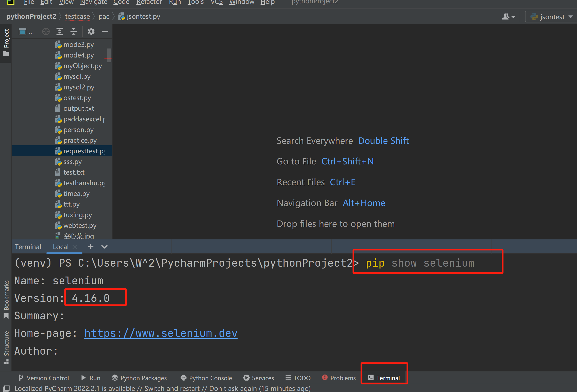Open the Services tool window
The height and width of the screenshot is (392, 577).
[x=258, y=378]
